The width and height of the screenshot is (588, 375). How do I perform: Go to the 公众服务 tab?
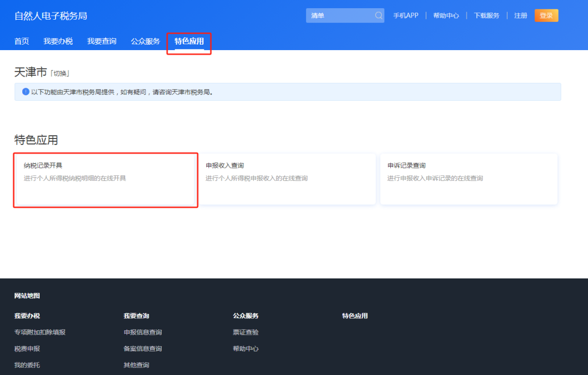[145, 41]
